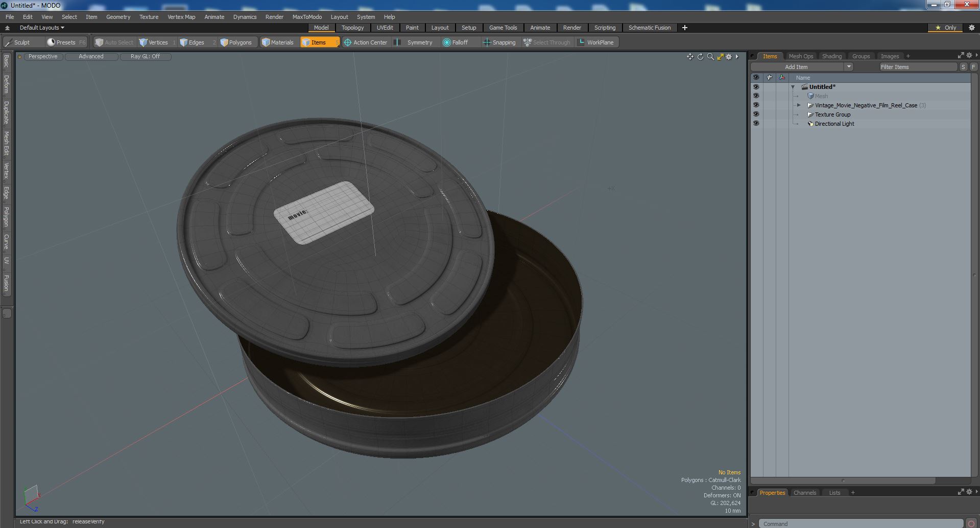The image size is (980, 528).
Task: Open the Action Center options
Action: (x=366, y=42)
